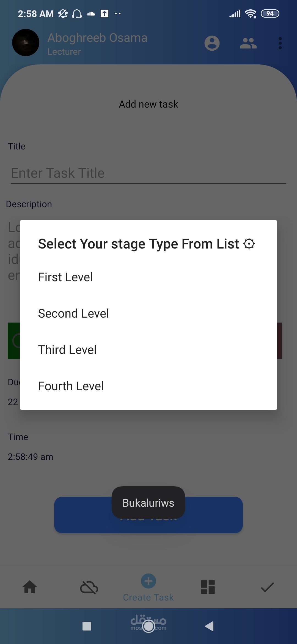Screen dimensions: 297x644
Task: Tap the time value 2:58:49 am
Action: tap(31, 457)
